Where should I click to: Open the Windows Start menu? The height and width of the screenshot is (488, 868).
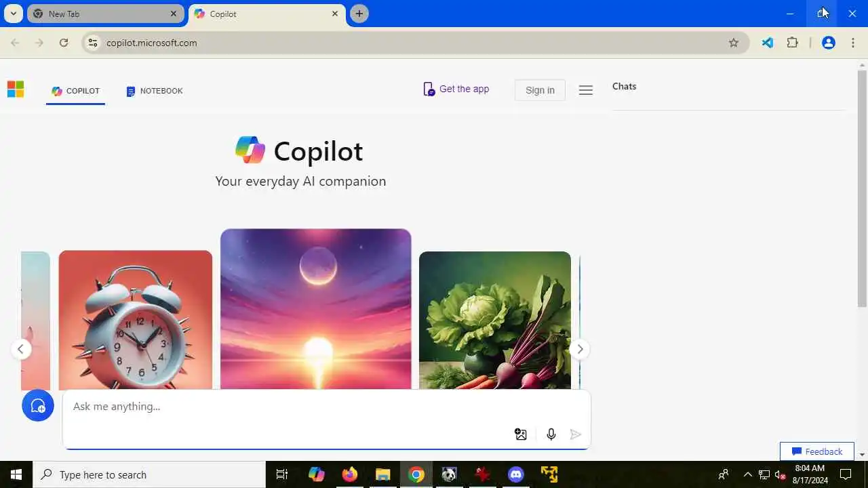coord(16,474)
